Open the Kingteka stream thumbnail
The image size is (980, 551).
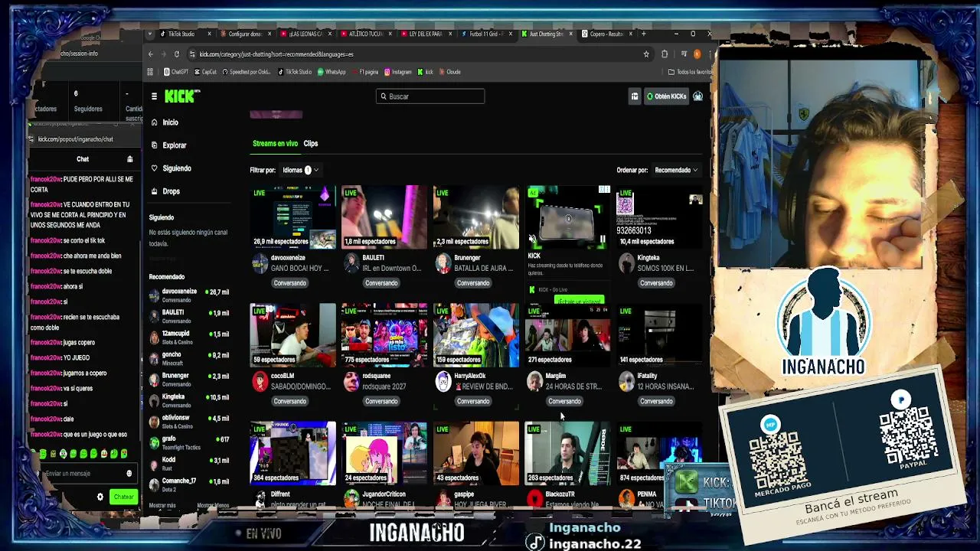tap(660, 217)
